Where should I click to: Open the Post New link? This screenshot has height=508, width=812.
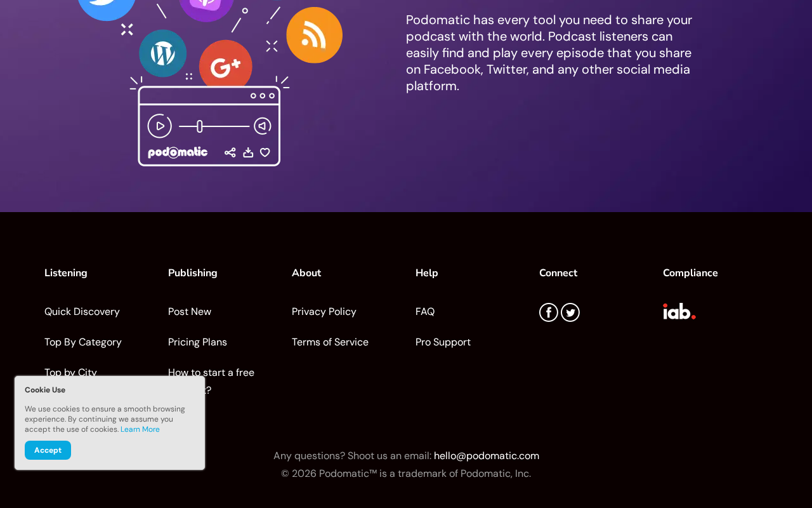click(190, 312)
